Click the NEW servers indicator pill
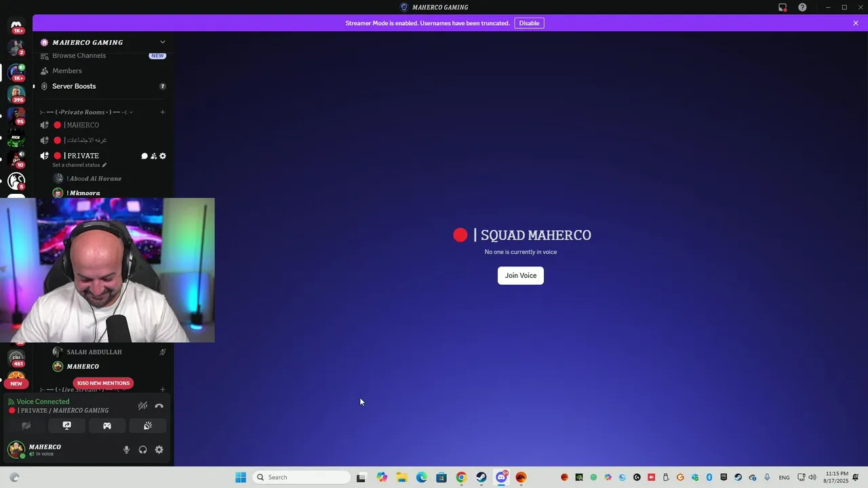This screenshot has width=868, height=488. point(16,384)
